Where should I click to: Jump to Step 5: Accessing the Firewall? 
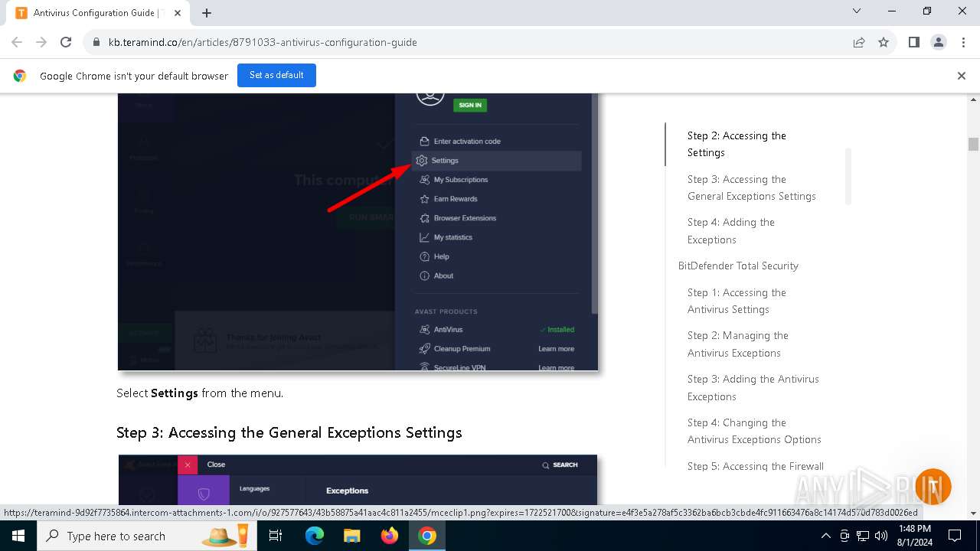pos(756,466)
